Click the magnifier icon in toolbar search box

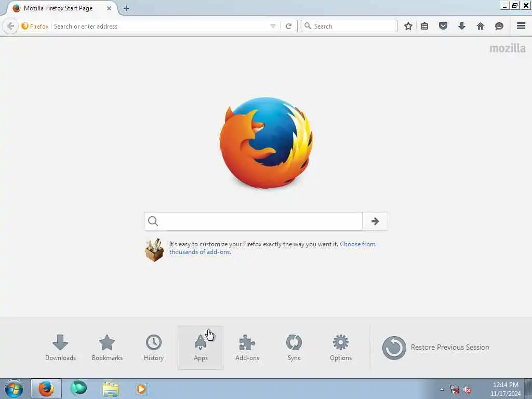pos(308,26)
